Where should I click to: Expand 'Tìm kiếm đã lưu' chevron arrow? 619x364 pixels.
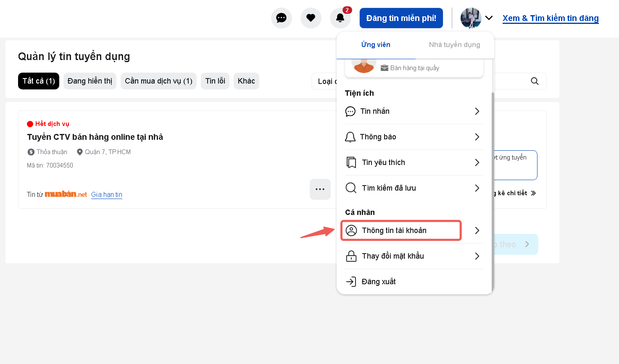point(477,188)
